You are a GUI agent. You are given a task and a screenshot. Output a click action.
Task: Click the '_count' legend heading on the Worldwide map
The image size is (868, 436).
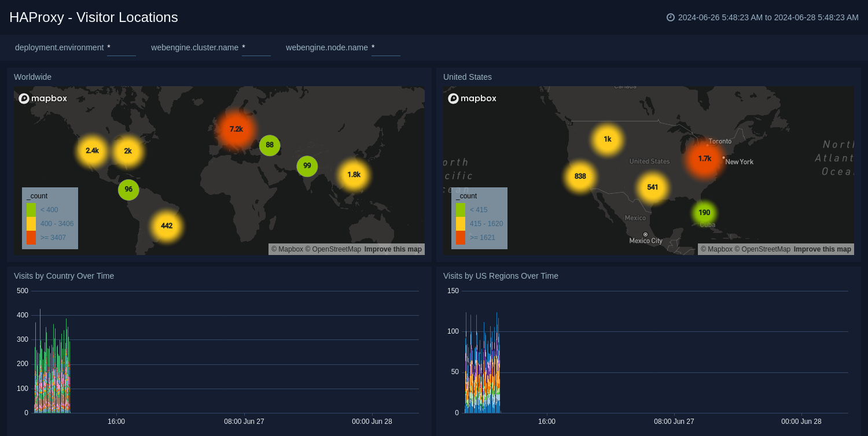[x=37, y=196]
